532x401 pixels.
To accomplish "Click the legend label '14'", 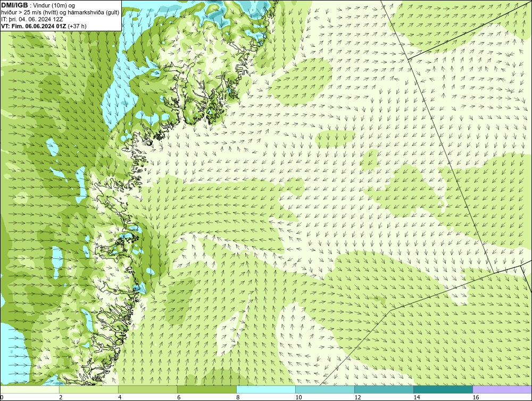I will pos(417,397).
